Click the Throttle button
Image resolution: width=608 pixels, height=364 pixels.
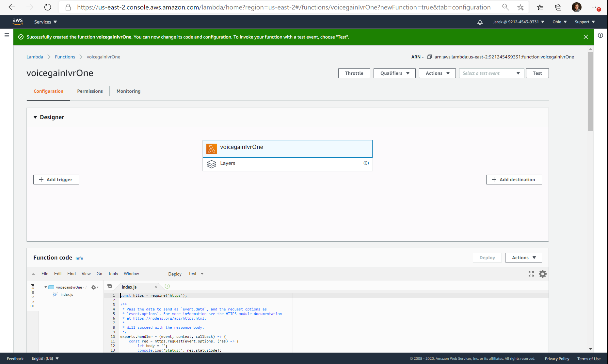[x=354, y=73]
